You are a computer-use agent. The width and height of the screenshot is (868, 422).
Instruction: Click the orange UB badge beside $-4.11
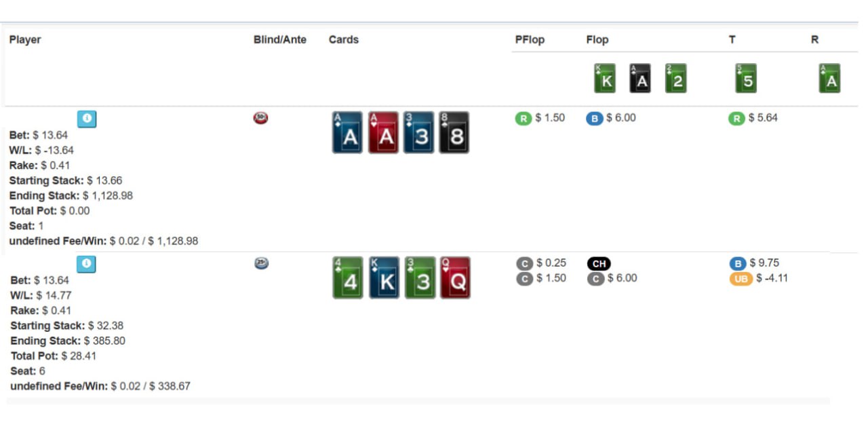741,278
